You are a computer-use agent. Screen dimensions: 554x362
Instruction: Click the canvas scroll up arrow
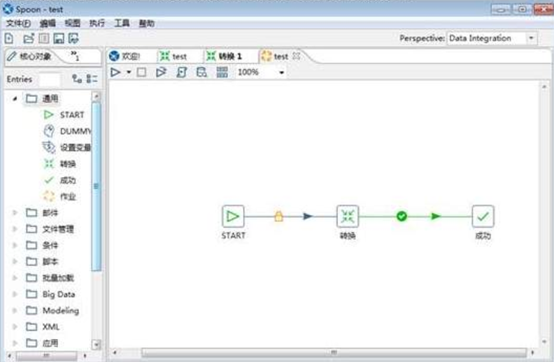coord(544,87)
